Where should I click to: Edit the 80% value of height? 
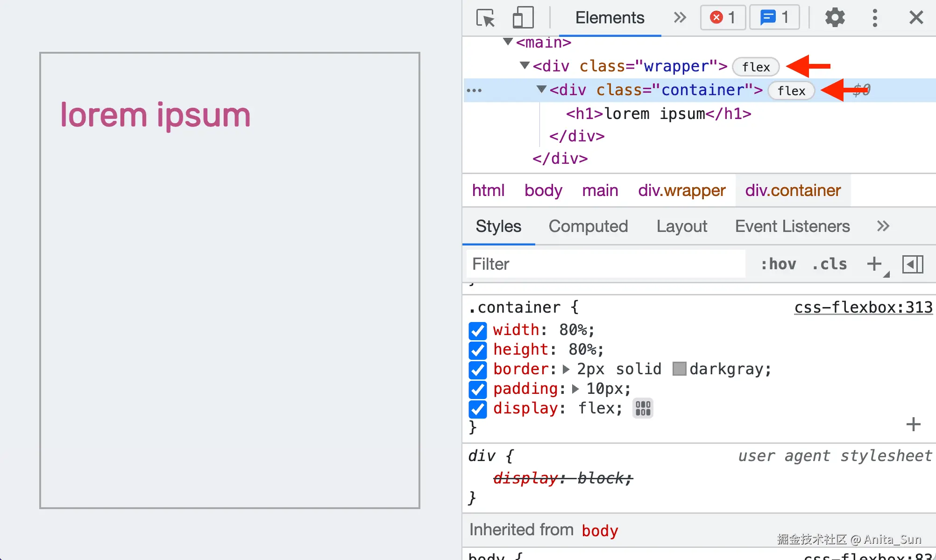(x=582, y=350)
